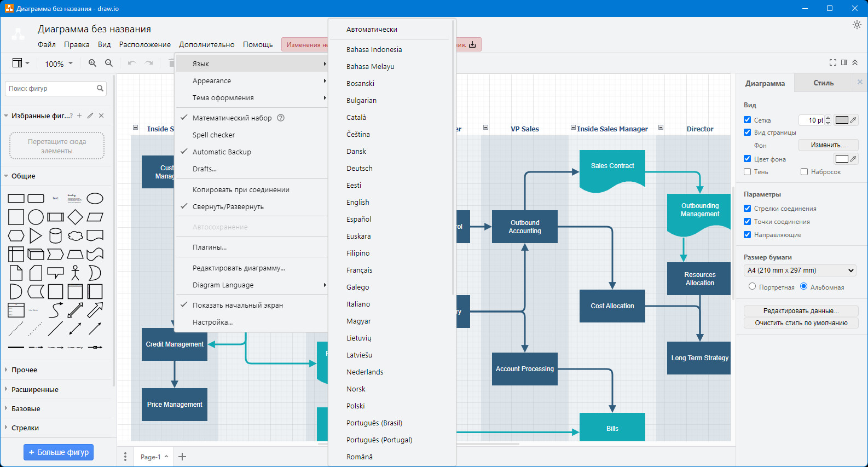Image resolution: width=868 pixels, height=467 pixels.
Task: Enable the Тень shadow checkbox
Action: pyautogui.click(x=747, y=171)
